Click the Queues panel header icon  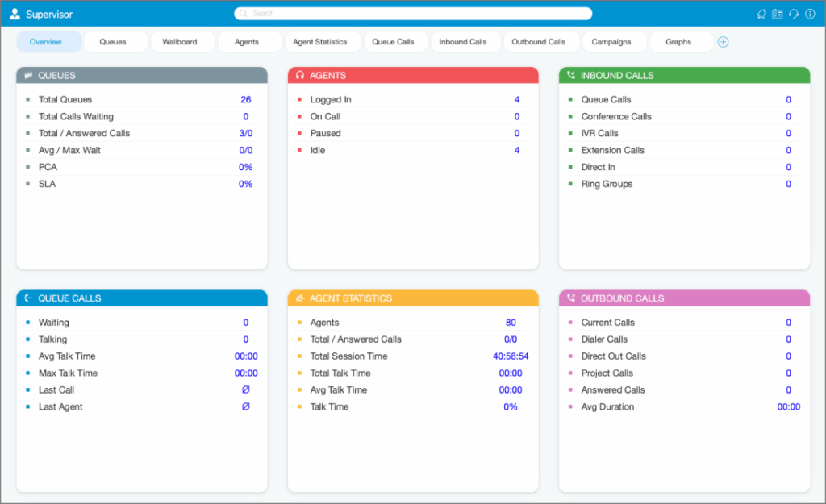(28, 75)
